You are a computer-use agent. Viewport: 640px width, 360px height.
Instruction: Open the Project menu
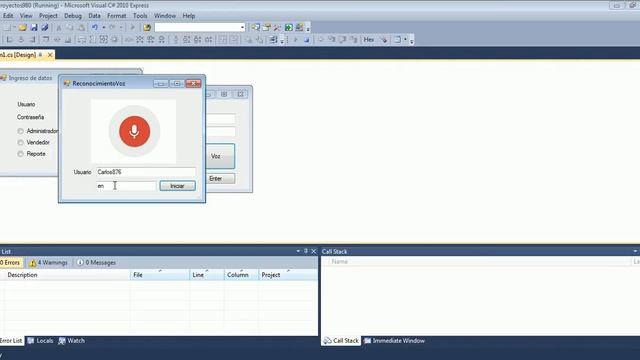tap(48, 16)
